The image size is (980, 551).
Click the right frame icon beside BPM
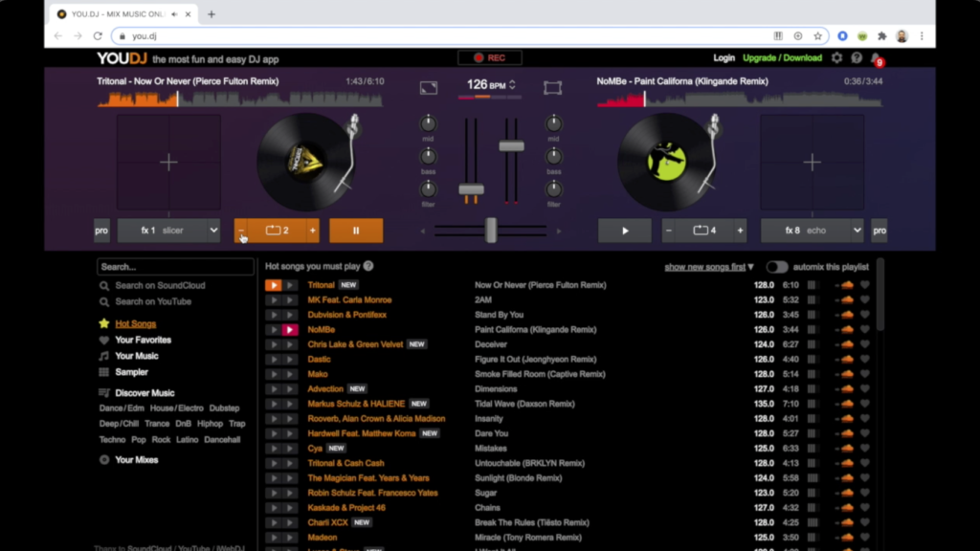point(552,87)
